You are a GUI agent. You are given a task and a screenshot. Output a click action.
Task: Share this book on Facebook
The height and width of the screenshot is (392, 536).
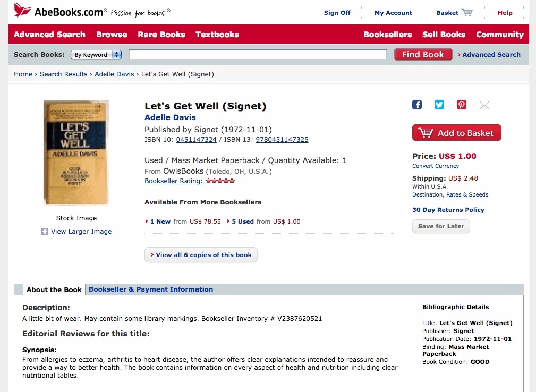coord(417,105)
